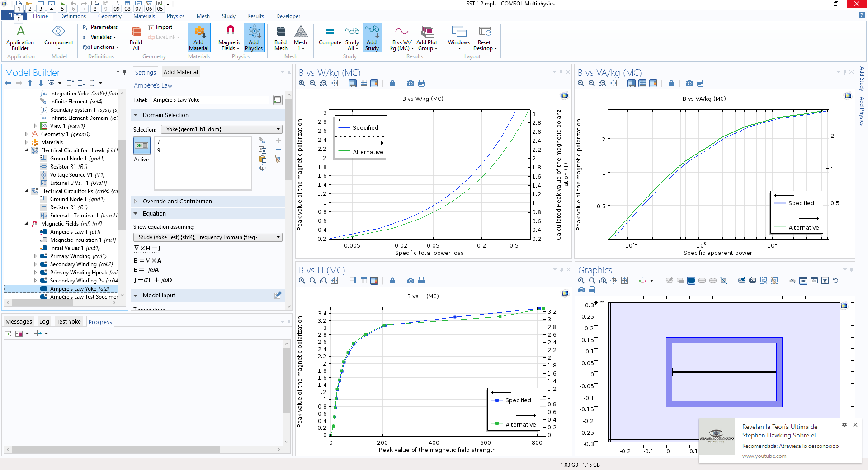Open the Application Builder

click(20, 38)
